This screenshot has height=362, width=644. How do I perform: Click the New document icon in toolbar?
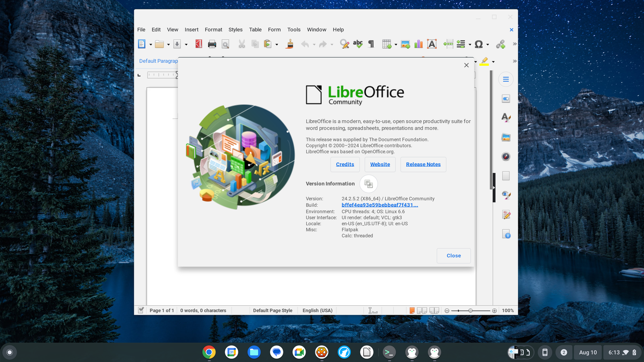(x=142, y=44)
